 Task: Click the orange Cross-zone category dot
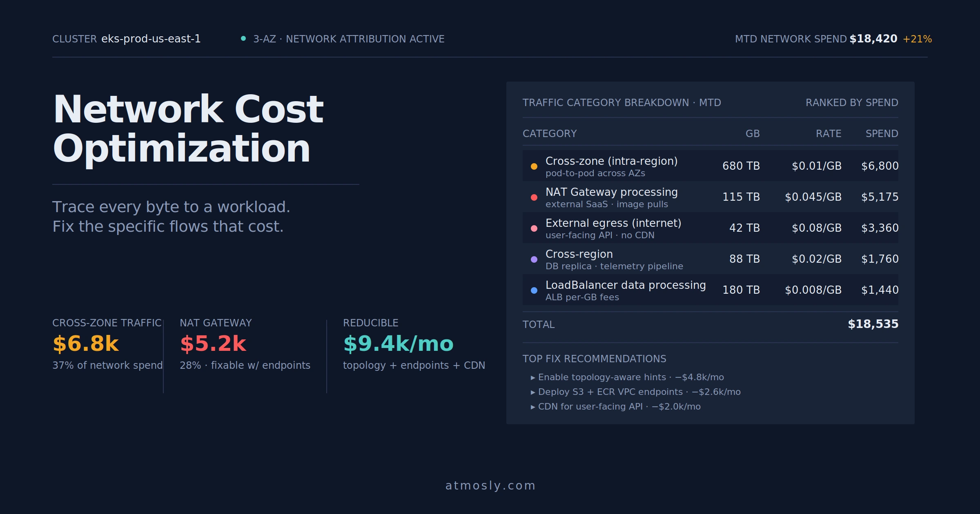[534, 166]
